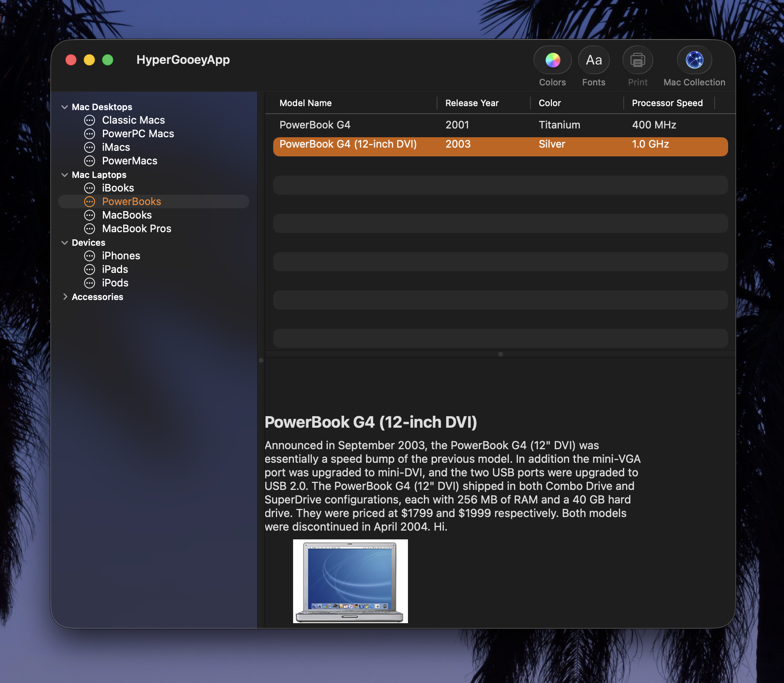
Task: Click the horizontal split divider handle dot
Action: (x=500, y=354)
